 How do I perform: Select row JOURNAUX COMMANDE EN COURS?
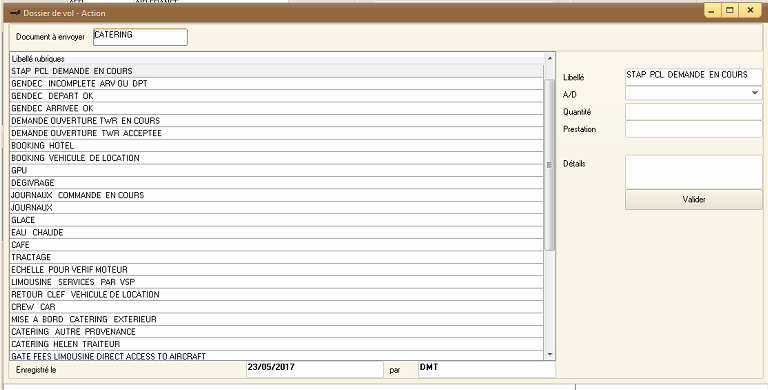point(277,195)
